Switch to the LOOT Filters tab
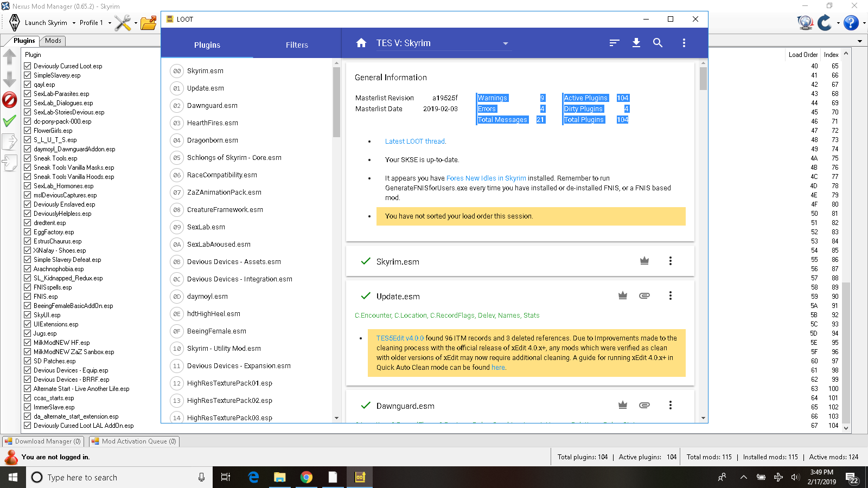 [297, 44]
